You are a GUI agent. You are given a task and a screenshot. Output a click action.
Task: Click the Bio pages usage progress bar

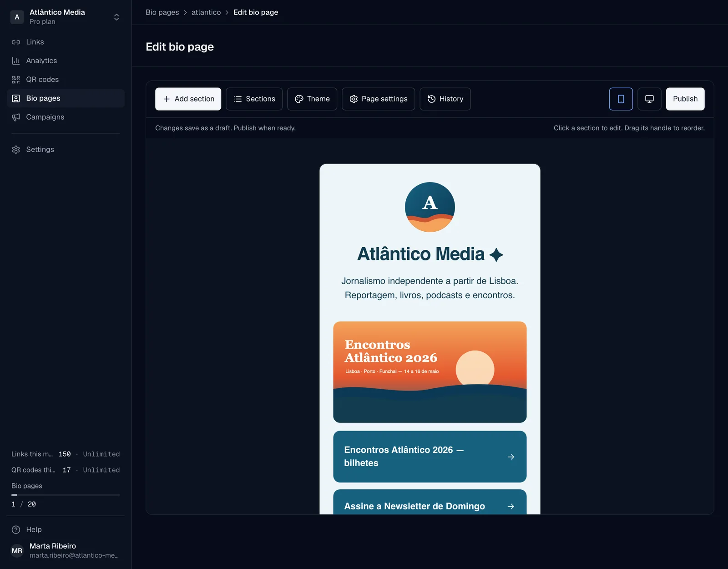(x=66, y=495)
